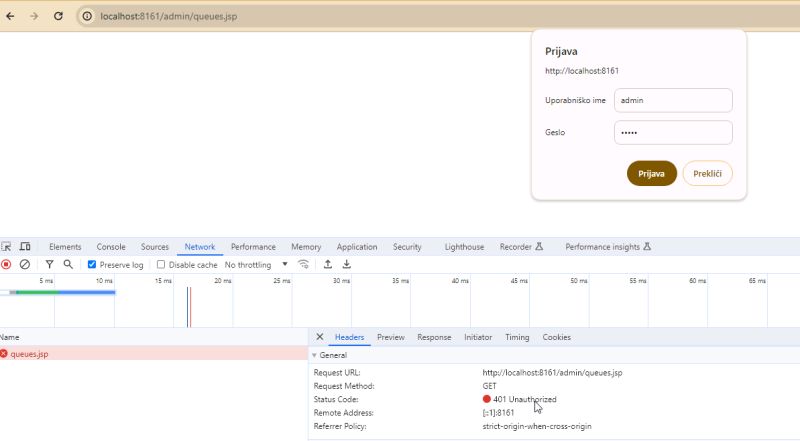Screen dimensions: 800x441
Task: Open network conditions wifi icon
Action: (303, 264)
